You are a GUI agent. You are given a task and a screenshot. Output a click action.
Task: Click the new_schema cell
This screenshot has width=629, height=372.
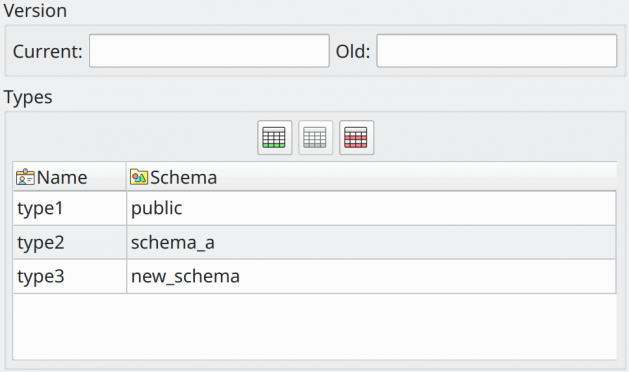[x=371, y=276]
